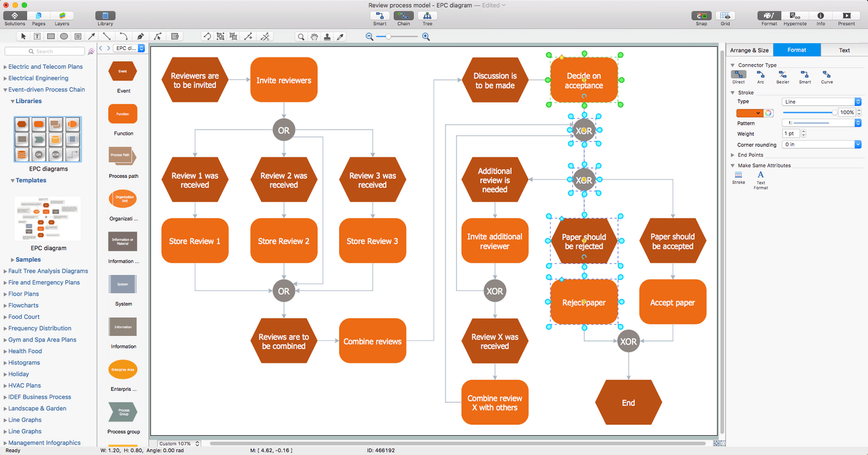The height and width of the screenshot is (455, 868).
Task: Open the Corner rounding dropdown
Action: point(822,145)
